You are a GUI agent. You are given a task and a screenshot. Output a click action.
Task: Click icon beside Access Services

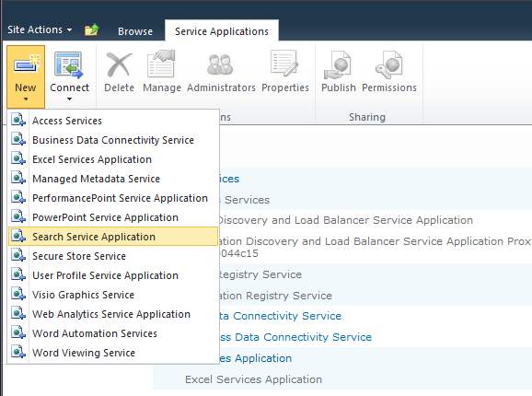[18, 120]
